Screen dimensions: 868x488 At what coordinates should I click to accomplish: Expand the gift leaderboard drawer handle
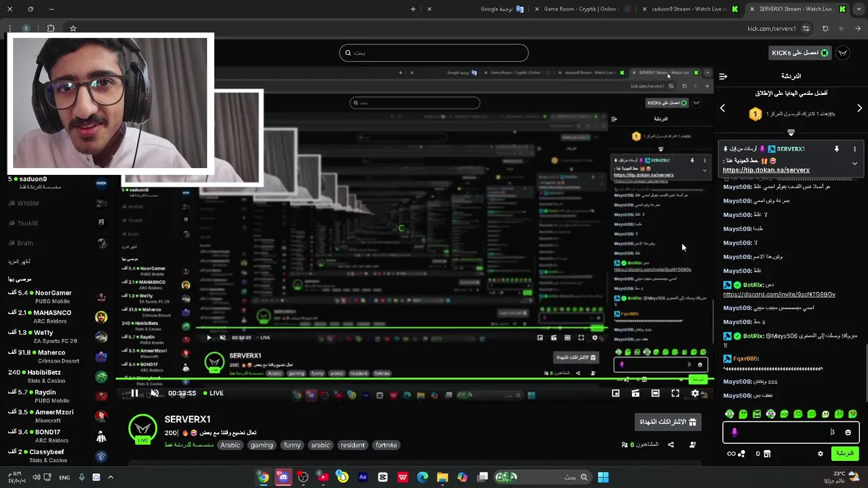[x=791, y=132]
